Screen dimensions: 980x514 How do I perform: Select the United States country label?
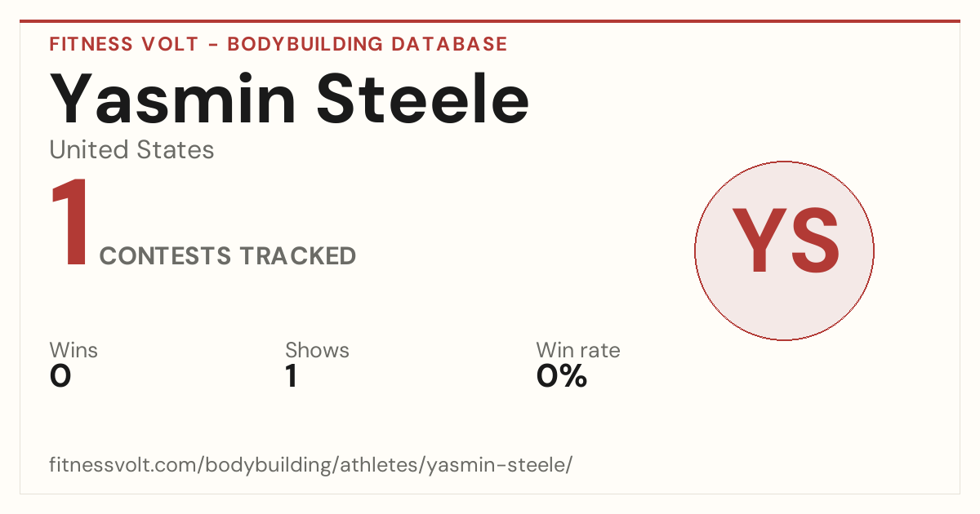coord(132,150)
